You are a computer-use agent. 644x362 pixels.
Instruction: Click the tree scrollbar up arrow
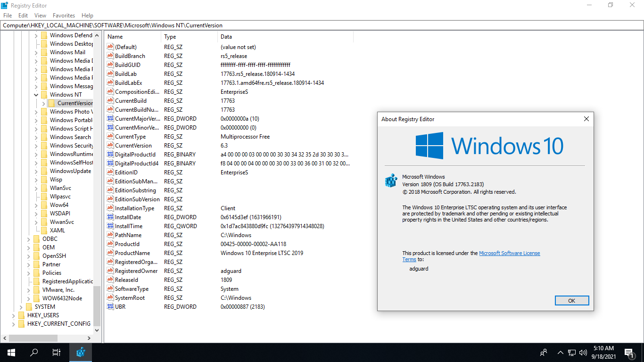97,35
